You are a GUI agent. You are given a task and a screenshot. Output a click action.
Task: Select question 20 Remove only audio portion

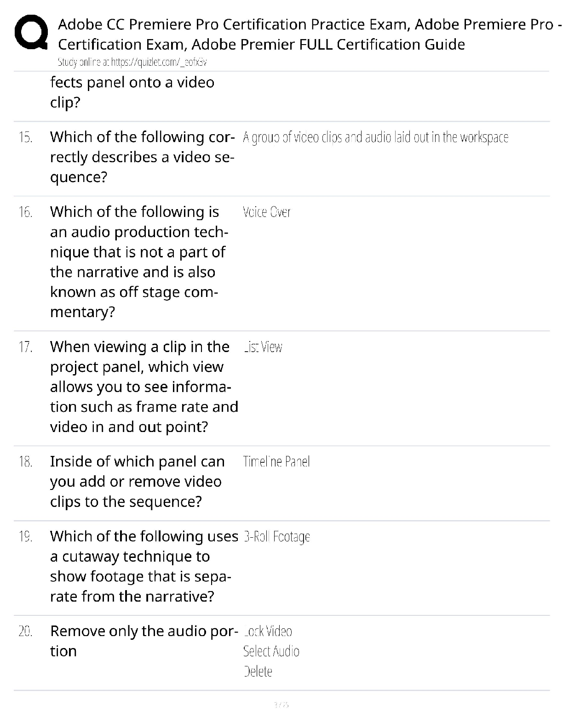point(144,641)
